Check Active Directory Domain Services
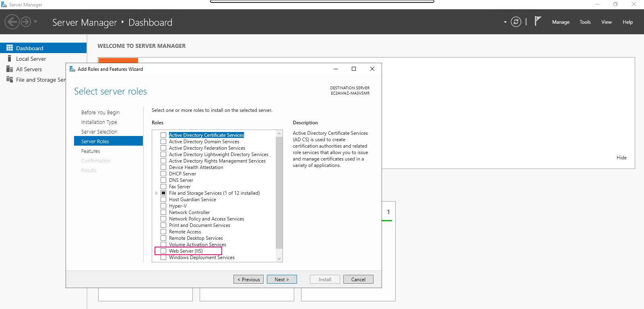 [163, 142]
